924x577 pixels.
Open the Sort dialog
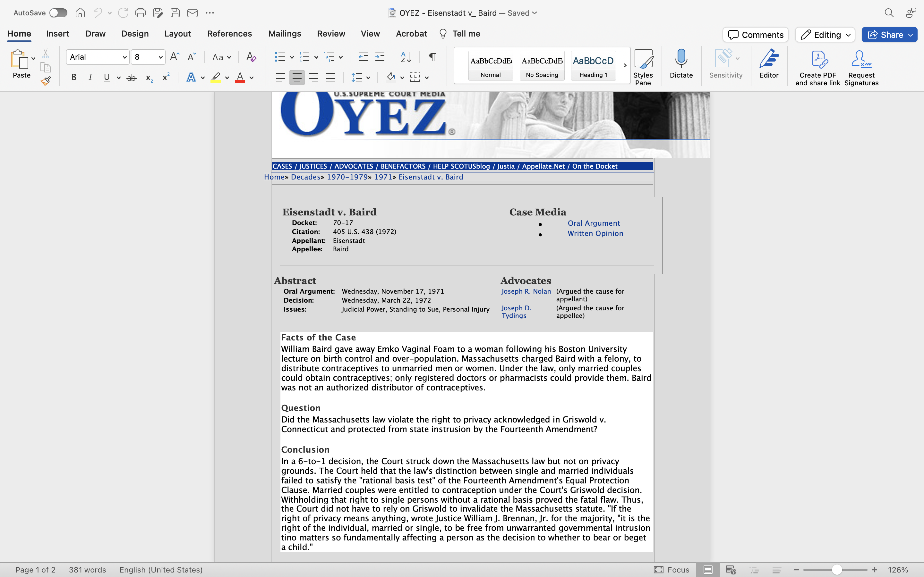[406, 57]
